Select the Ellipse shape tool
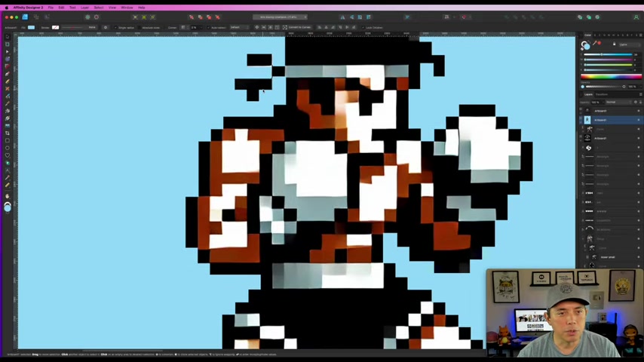 tap(8, 148)
